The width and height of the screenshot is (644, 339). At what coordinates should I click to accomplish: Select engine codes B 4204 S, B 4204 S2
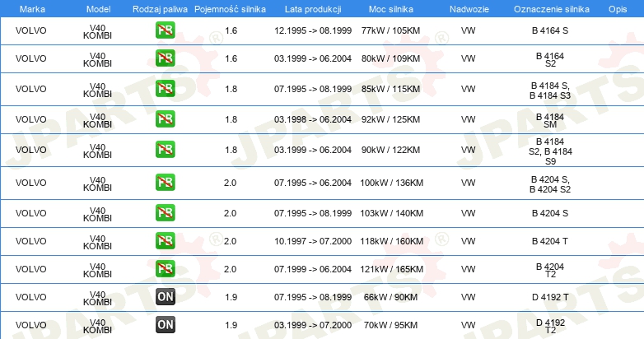(x=550, y=184)
